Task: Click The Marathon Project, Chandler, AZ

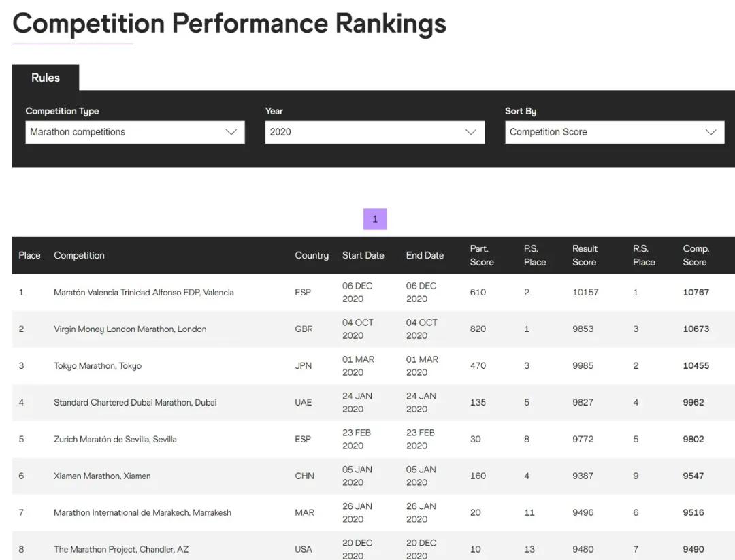Action: (x=121, y=549)
